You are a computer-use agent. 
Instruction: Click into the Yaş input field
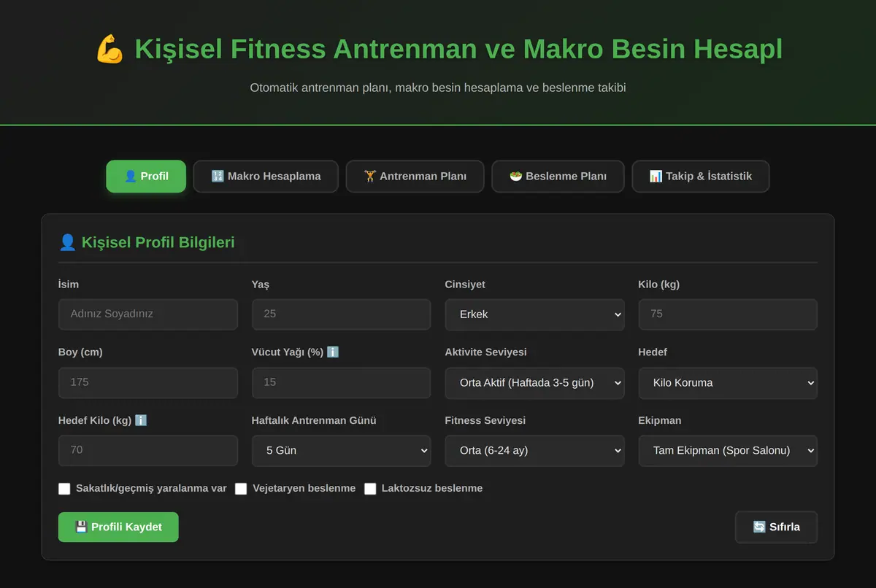coord(341,314)
